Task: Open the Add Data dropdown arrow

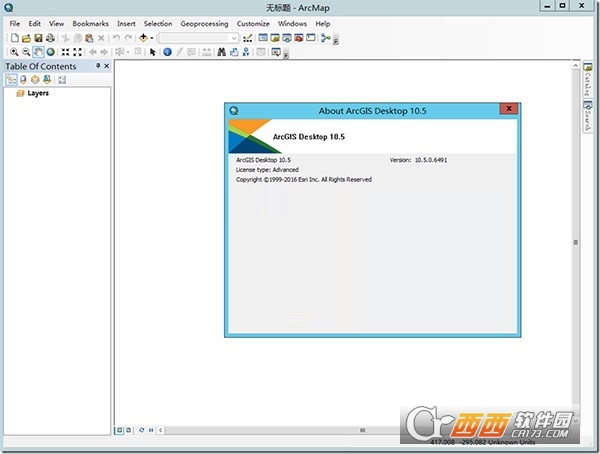Action: 152,38
